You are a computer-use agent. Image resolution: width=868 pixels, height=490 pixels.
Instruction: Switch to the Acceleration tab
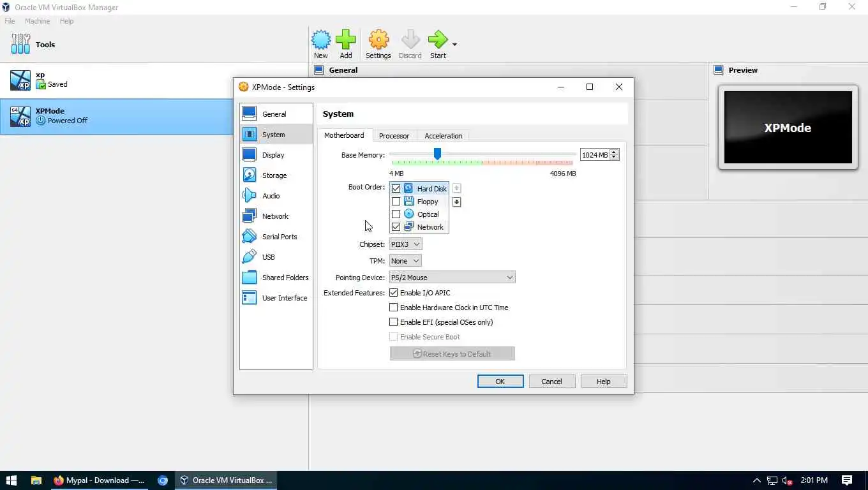click(x=444, y=136)
